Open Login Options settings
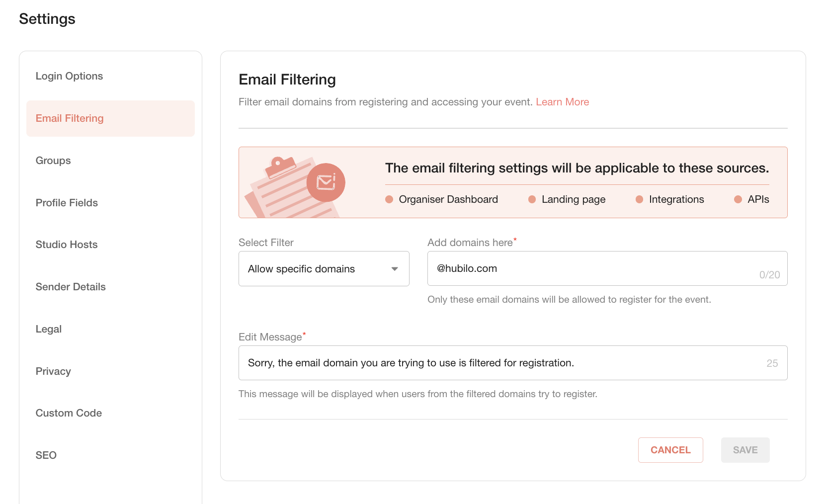The height and width of the screenshot is (504, 828). coord(69,76)
